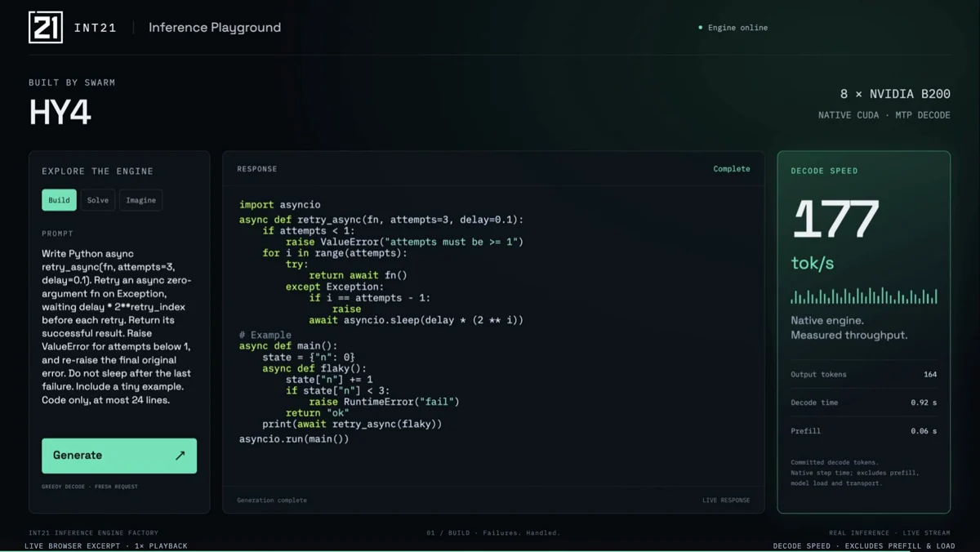Click INT21 INFERENCE ENGINE FACTORY footer text
Viewport: 980px width, 552px height.
(93, 533)
